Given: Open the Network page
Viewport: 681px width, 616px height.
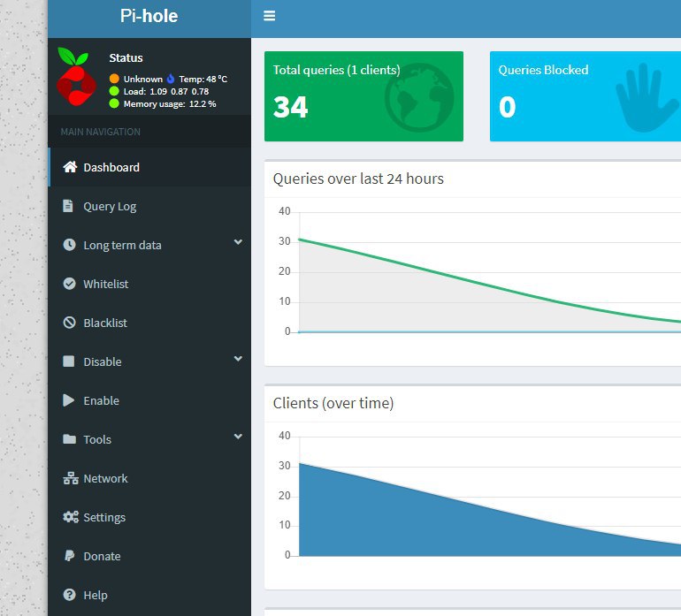Looking at the screenshot, I should (x=149, y=478).
